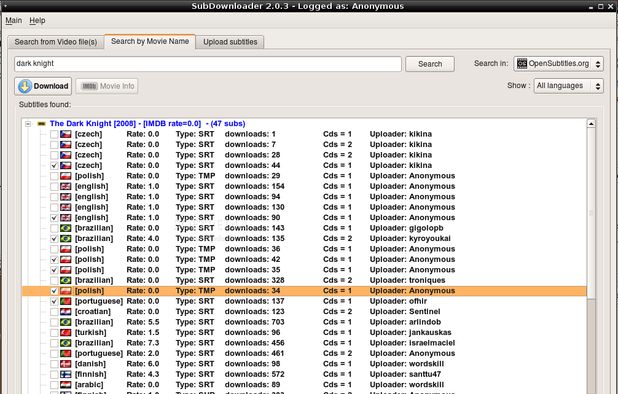Click Portuguese flag icon on ofhir row
The image size is (618, 394).
[66, 301]
